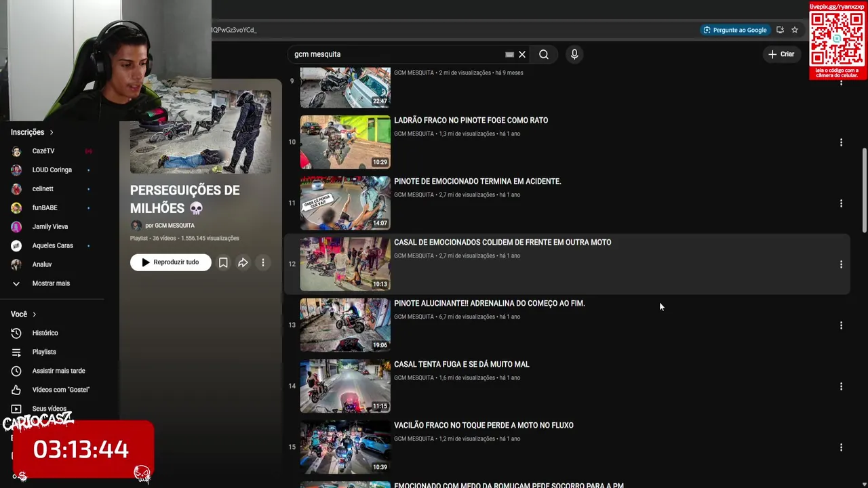Open title CASAL TENTA FUGA E SE DÁ MUITO MAL
Screen dimensions: 868x488
pos(461,364)
